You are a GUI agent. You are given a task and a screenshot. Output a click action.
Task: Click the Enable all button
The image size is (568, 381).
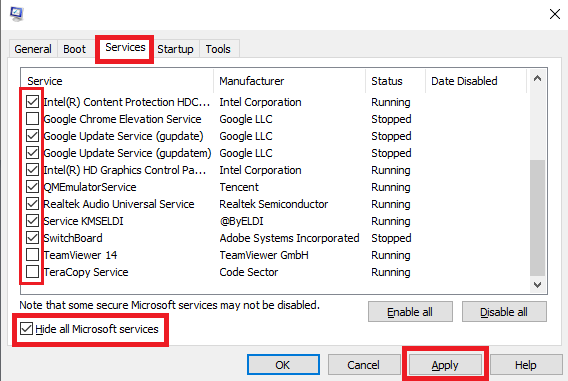point(410,312)
